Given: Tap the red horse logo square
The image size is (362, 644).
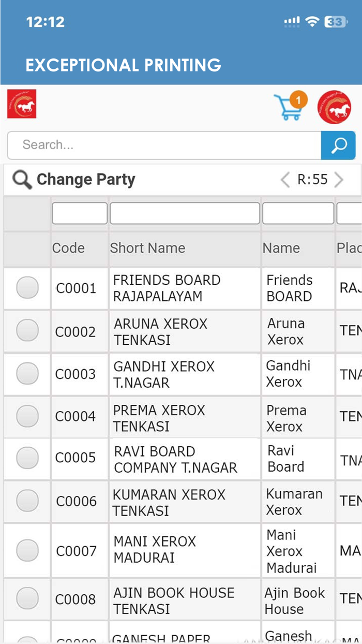Looking at the screenshot, I should pyautogui.click(x=22, y=104).
